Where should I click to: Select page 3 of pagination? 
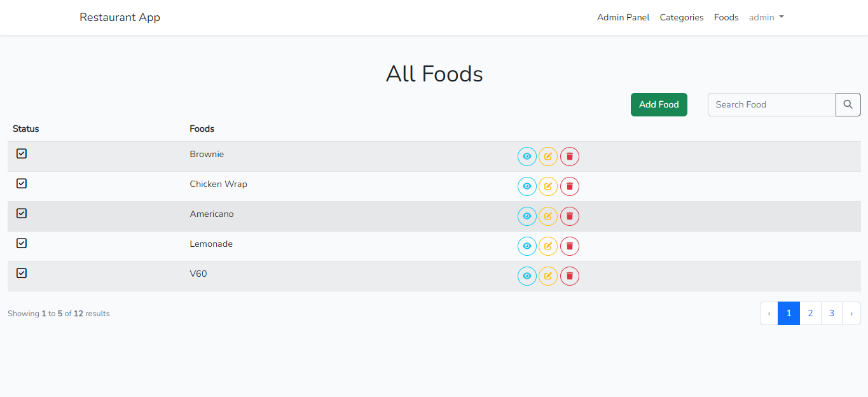pos(831,313)
